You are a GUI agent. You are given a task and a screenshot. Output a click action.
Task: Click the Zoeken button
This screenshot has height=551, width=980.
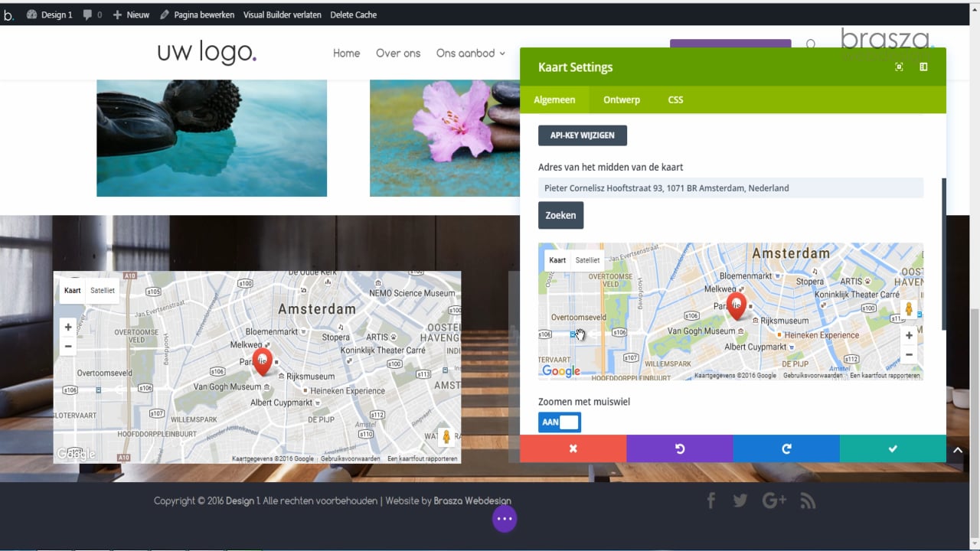pyautogui.click(x=561, y=215)
